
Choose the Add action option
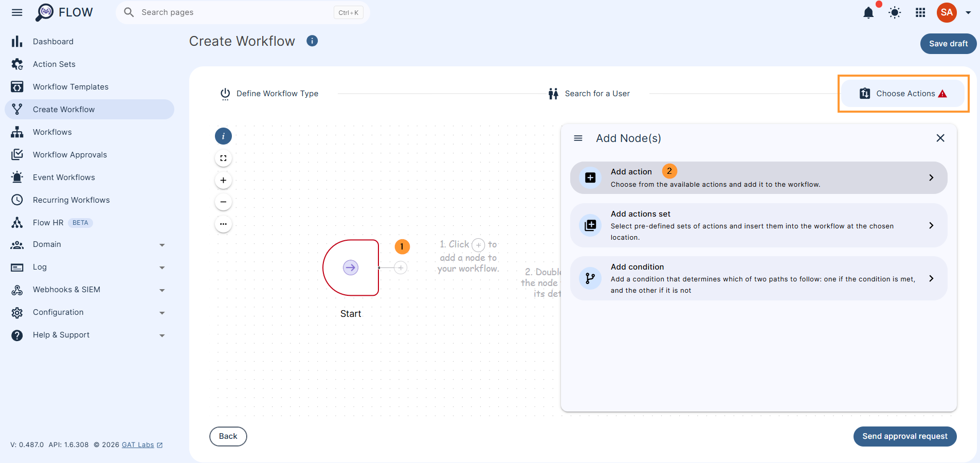758,178
